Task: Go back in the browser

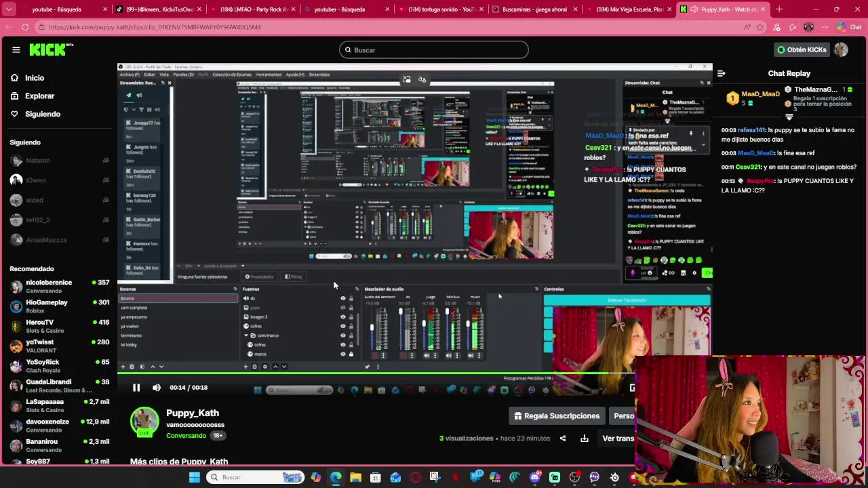Action: click(x=8, y=27)
